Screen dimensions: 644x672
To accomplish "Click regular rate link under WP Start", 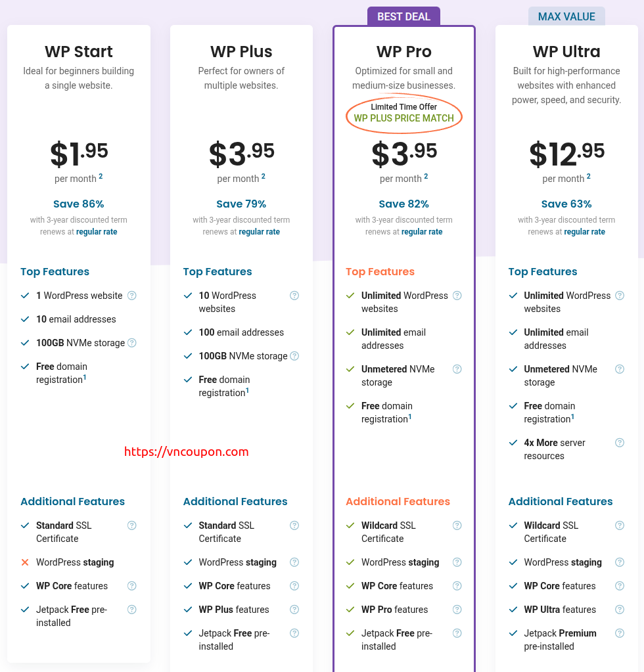I will [97, 232].
